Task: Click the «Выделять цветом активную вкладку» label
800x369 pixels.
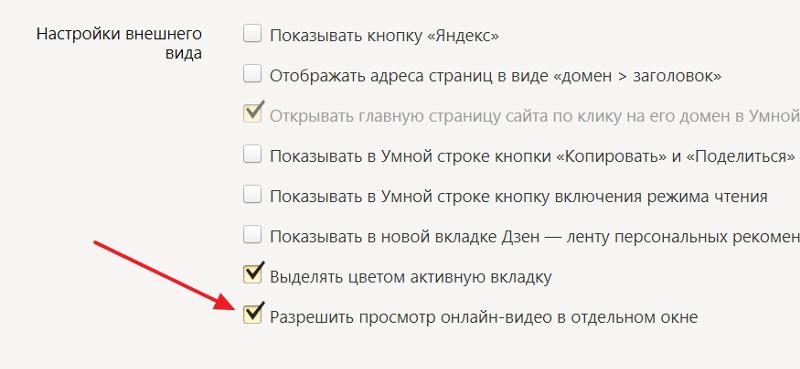Action: (411, 277)
